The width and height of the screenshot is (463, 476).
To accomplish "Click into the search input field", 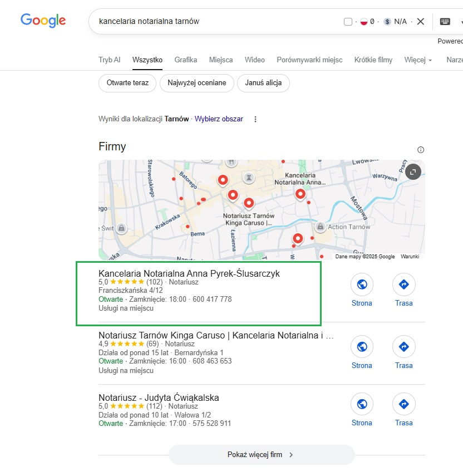I will (x=217, y=22).
